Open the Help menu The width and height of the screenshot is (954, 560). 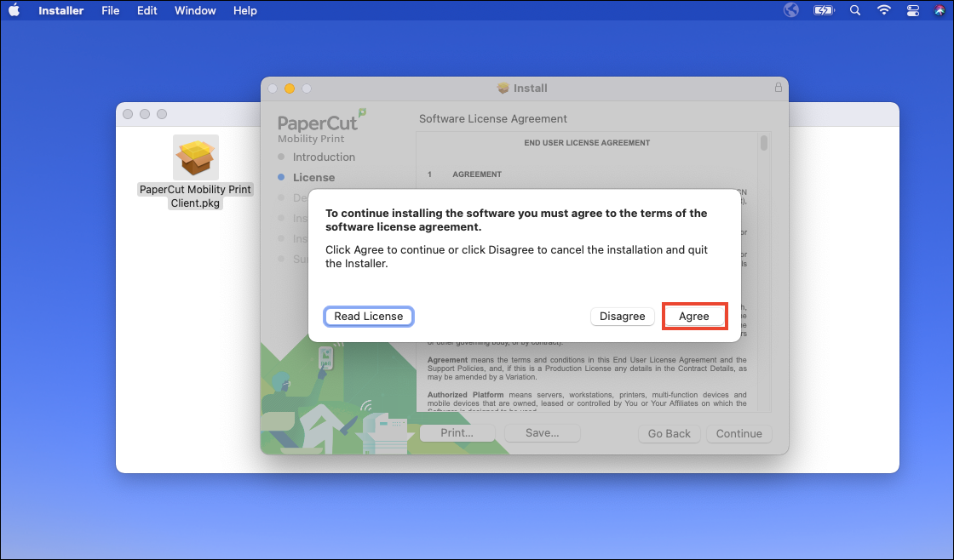click(x=244, y=10)
